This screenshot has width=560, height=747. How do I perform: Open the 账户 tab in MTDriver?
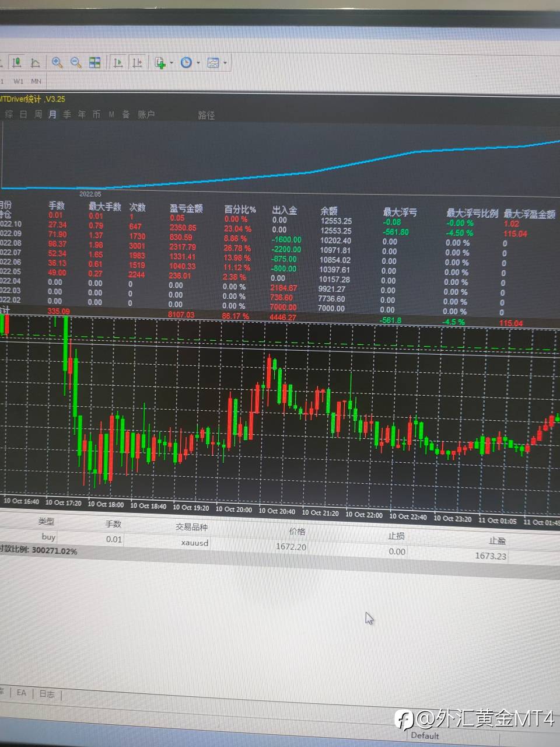coord(146,114)
